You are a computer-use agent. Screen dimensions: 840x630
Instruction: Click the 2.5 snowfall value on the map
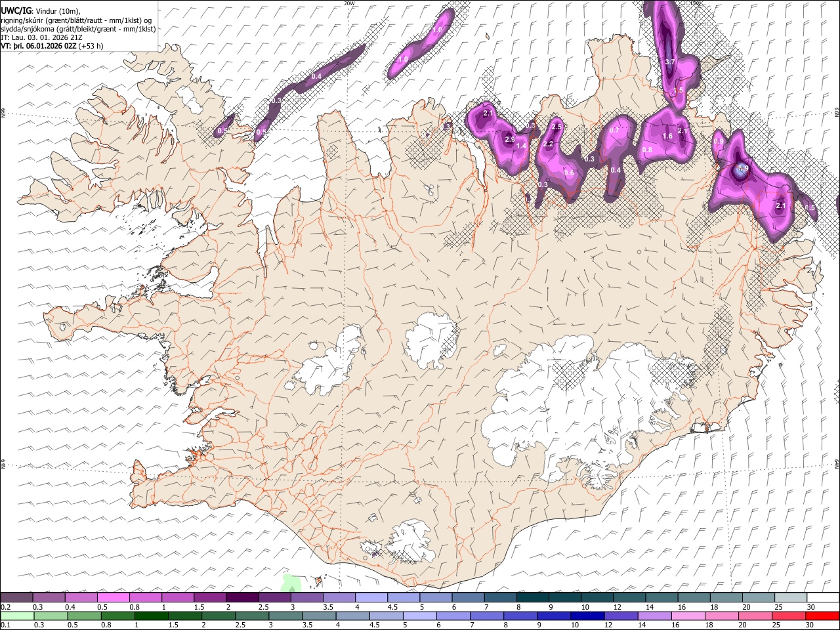557,127
